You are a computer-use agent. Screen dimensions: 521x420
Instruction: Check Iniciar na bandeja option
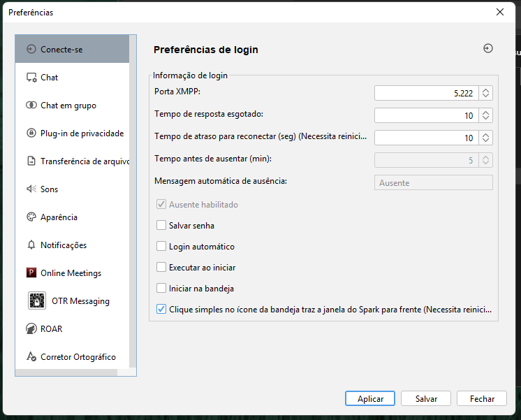pos(161,288)
